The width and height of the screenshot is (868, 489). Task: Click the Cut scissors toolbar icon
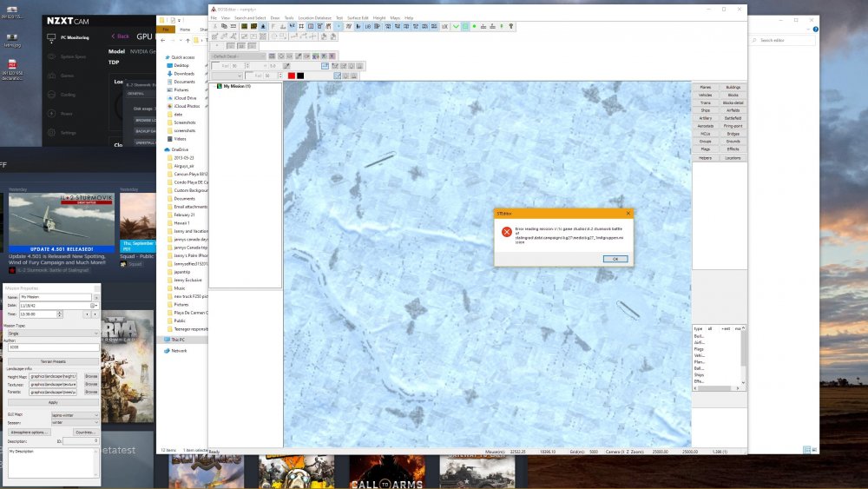214,27
